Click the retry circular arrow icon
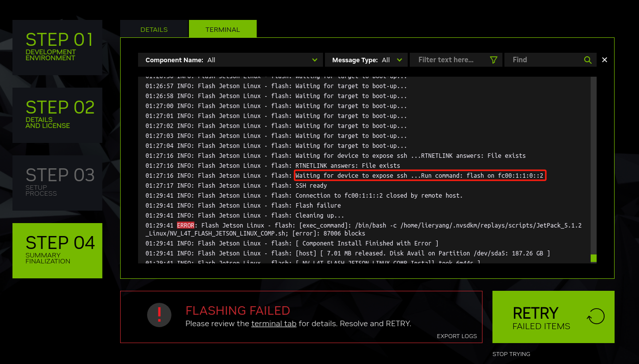 [x=596, y=316]
